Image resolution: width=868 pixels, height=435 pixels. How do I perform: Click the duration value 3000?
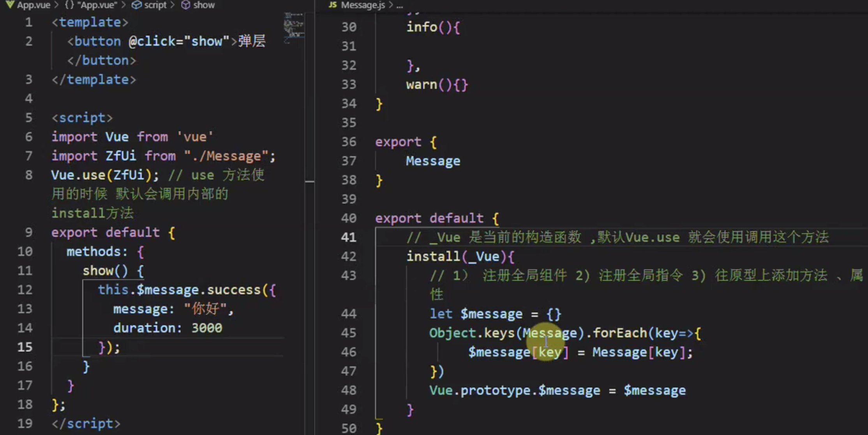[x=206, y=328]
